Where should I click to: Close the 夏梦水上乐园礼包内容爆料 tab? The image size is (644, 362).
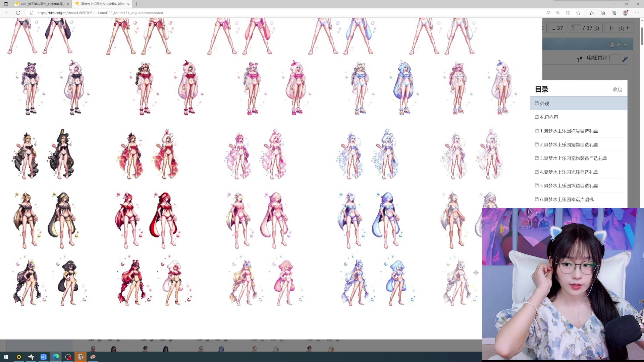click(x=128, y=4)
